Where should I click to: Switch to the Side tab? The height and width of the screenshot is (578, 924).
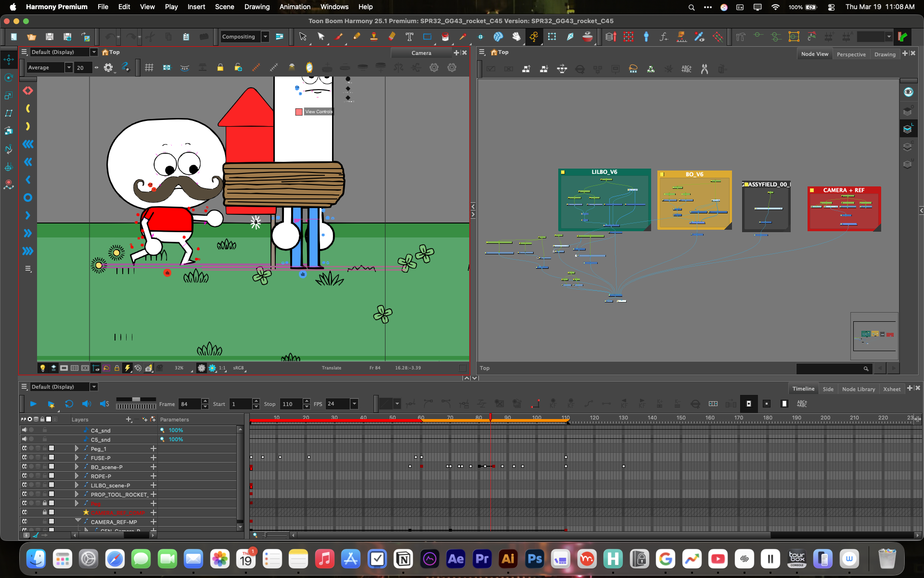click(828, 389)
